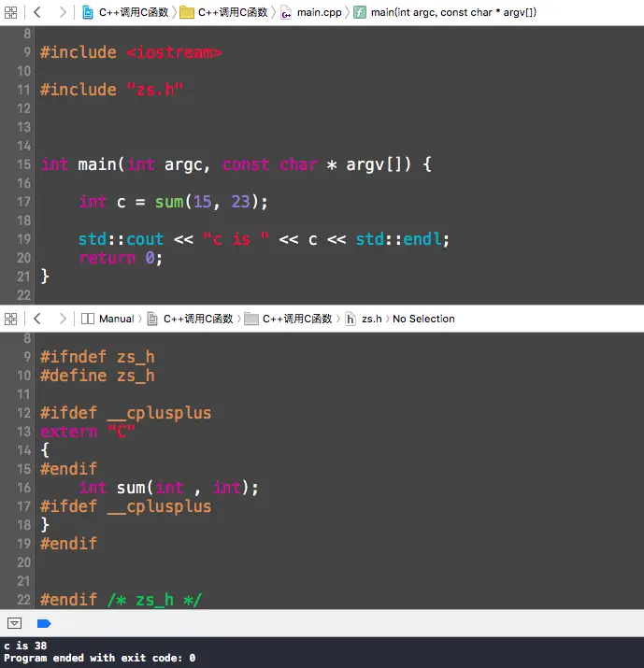The image size is (644, 668).
Task: Click main function declaration on line 15
Action: [236, 164]
